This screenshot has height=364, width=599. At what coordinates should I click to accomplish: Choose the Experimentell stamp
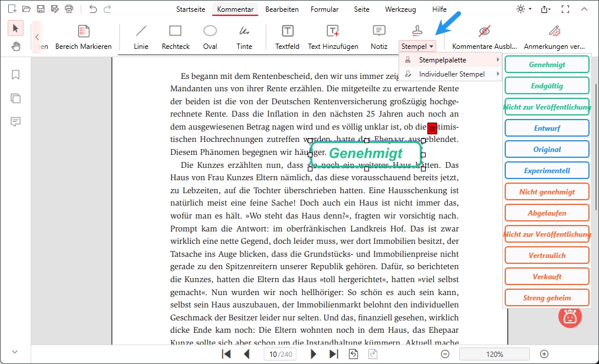coord(547,171)
